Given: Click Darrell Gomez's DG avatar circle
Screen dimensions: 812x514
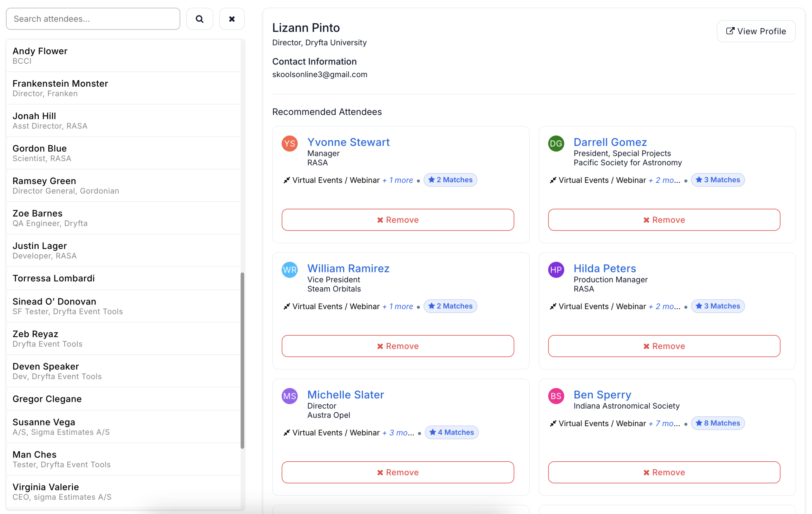Looking at the screenshot, I should pos(556,144).
